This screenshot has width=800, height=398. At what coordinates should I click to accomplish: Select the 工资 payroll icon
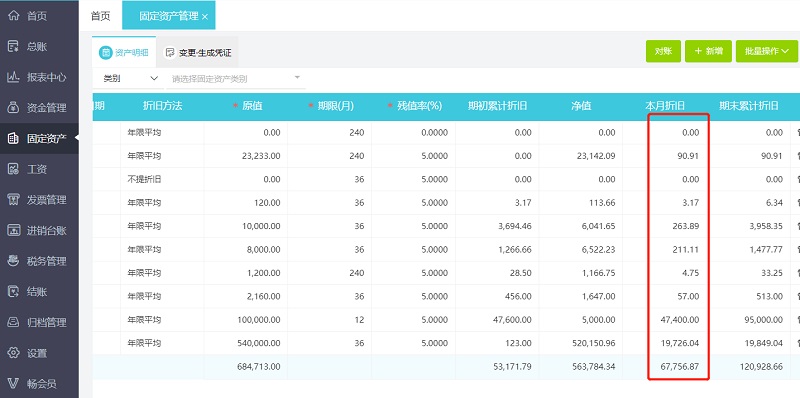(13, 169)
